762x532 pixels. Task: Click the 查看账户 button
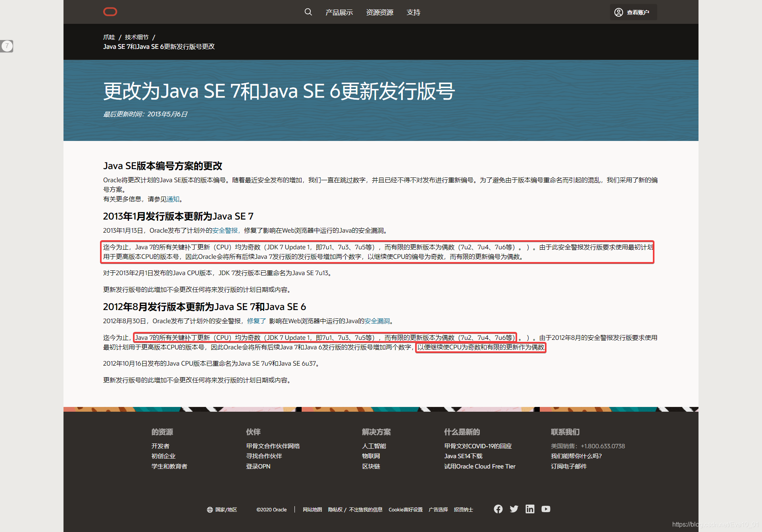click(633, 12)
